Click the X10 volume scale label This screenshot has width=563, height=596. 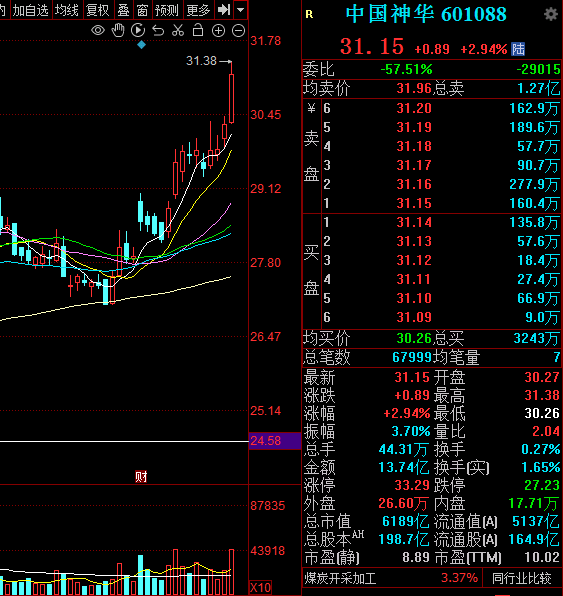point(260,588)
